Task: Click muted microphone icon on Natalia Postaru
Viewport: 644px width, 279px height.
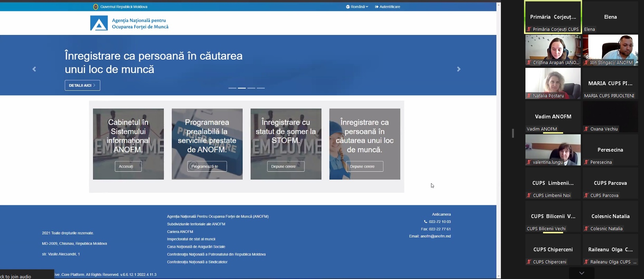Action: [x=529, y=96]
